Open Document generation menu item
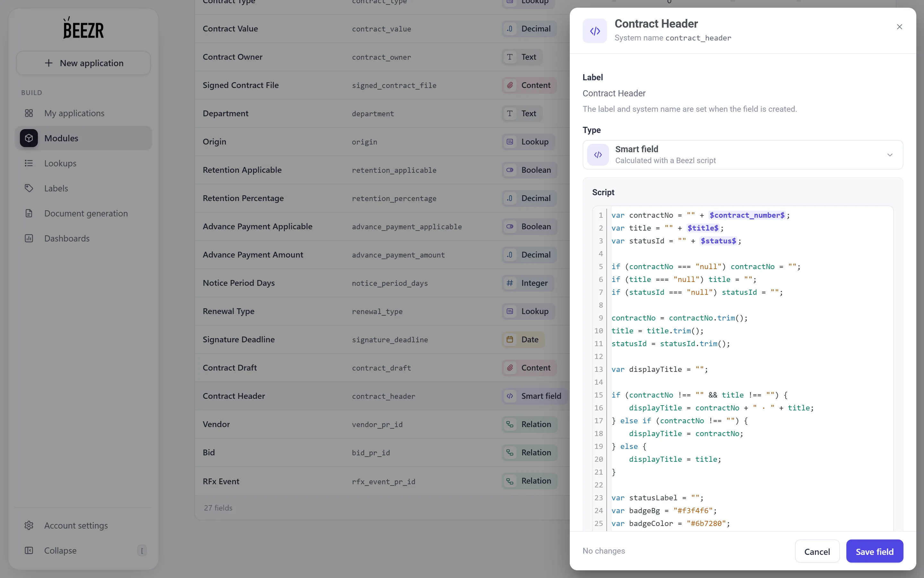The image size is (924, 578). (83, 213)
